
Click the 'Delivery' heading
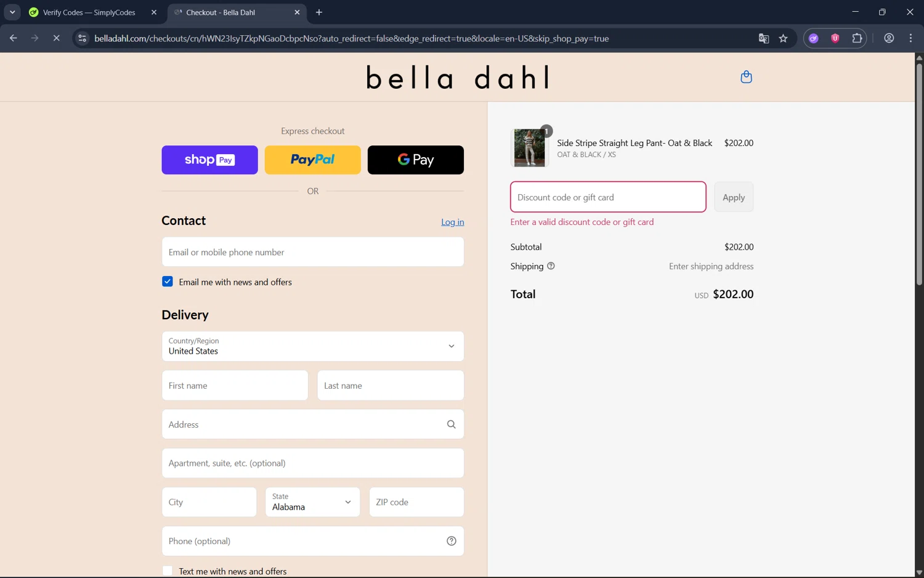click(185, 315)
